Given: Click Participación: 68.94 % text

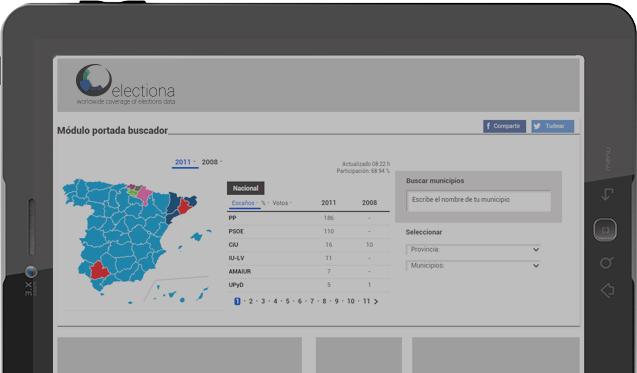Looking at the screenshot, I should (363, 171).
